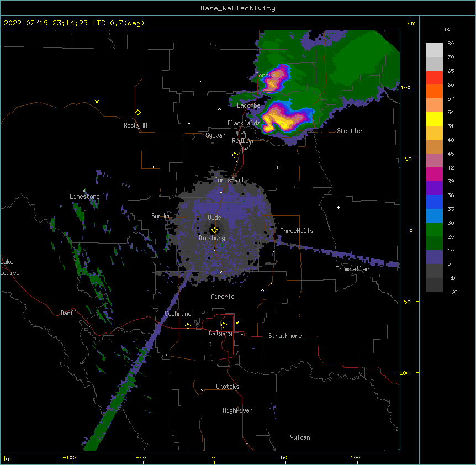Pick the purple 36–39 dBZ legend swatch
The height and width of the screenshot is (465, 476).
pos(434,188)
